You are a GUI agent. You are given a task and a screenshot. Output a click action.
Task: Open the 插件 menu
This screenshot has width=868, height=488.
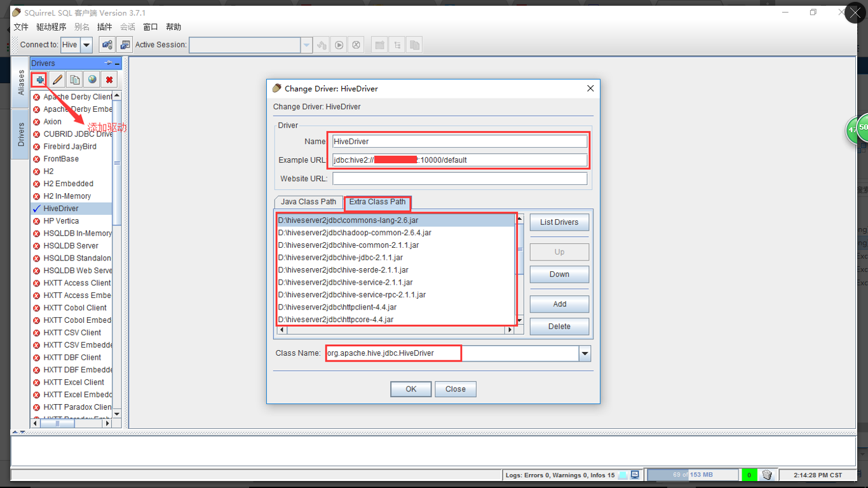(104, 27)
